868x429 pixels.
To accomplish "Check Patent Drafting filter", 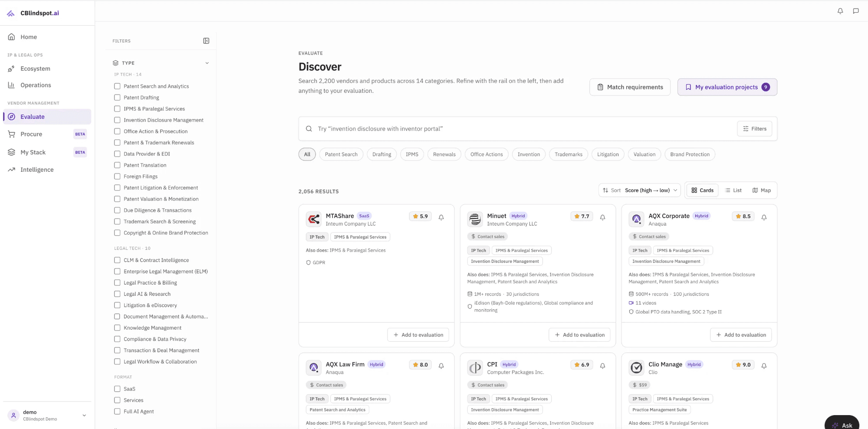I will (x=117, y=98).
